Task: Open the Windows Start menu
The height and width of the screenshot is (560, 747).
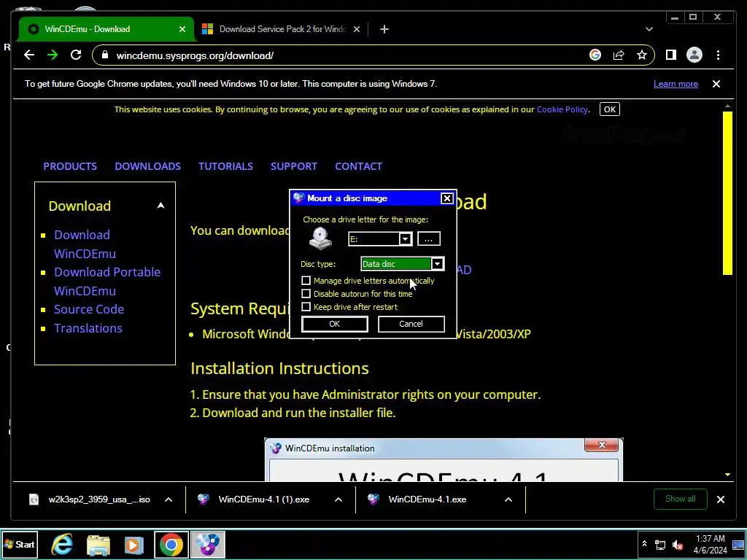Action: coord(20,544)
